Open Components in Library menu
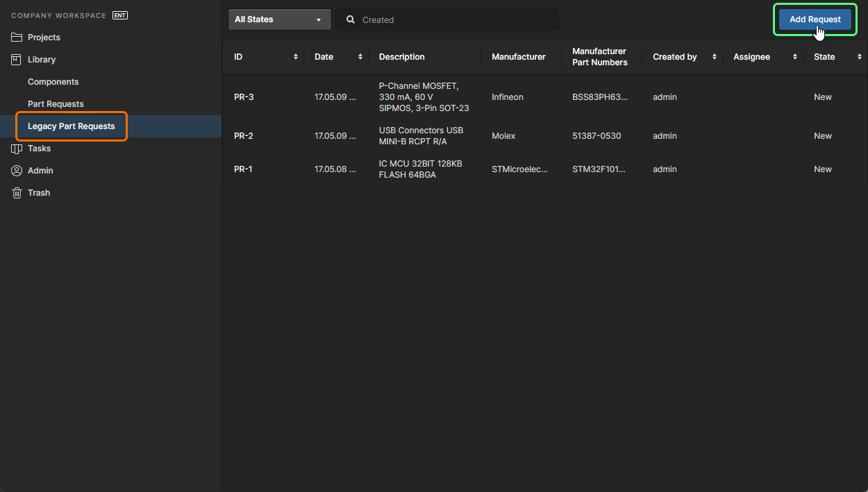 [x=53, y=82]
